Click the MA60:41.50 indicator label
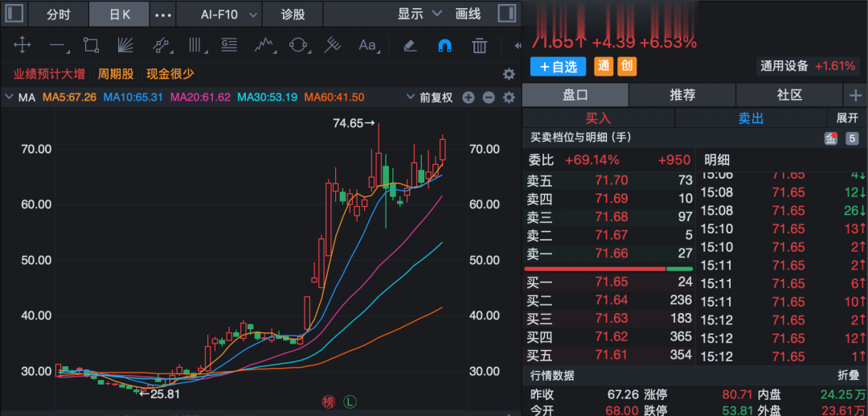Screen dimensions: 868x416 click(x=334, y=98)
